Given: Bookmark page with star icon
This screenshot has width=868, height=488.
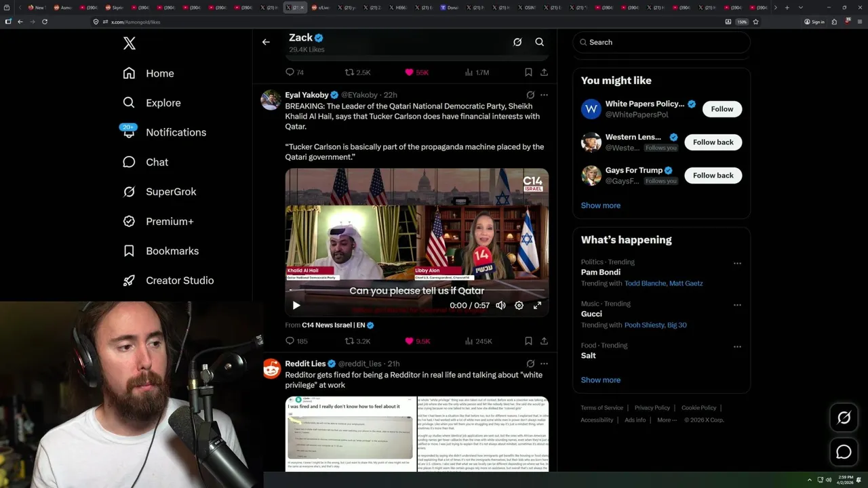Looking at the screenshot, I should pos(755,22).
